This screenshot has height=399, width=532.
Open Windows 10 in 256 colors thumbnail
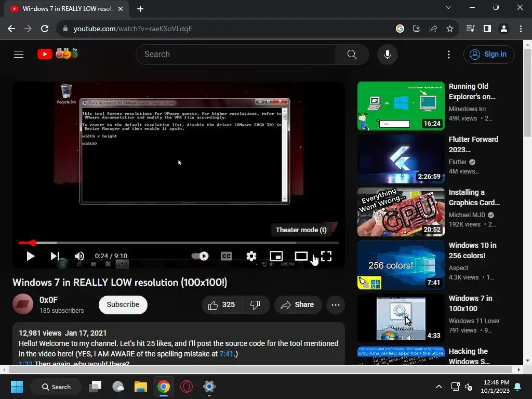coord(401,264)
